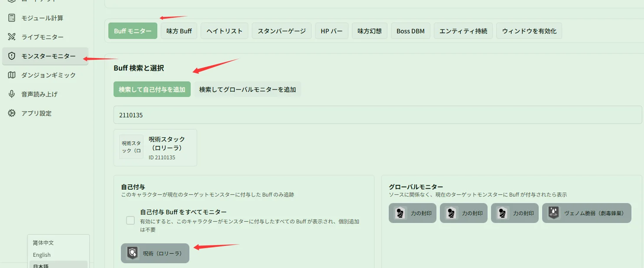This screenshot has height=268, width=644.
Task: Click the ウィンドウを有効化 tab
Action: 529,31
